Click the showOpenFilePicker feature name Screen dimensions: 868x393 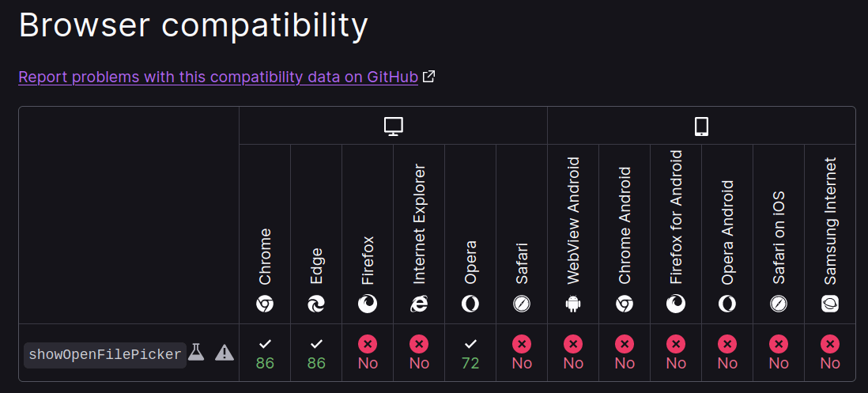point(105,355)
